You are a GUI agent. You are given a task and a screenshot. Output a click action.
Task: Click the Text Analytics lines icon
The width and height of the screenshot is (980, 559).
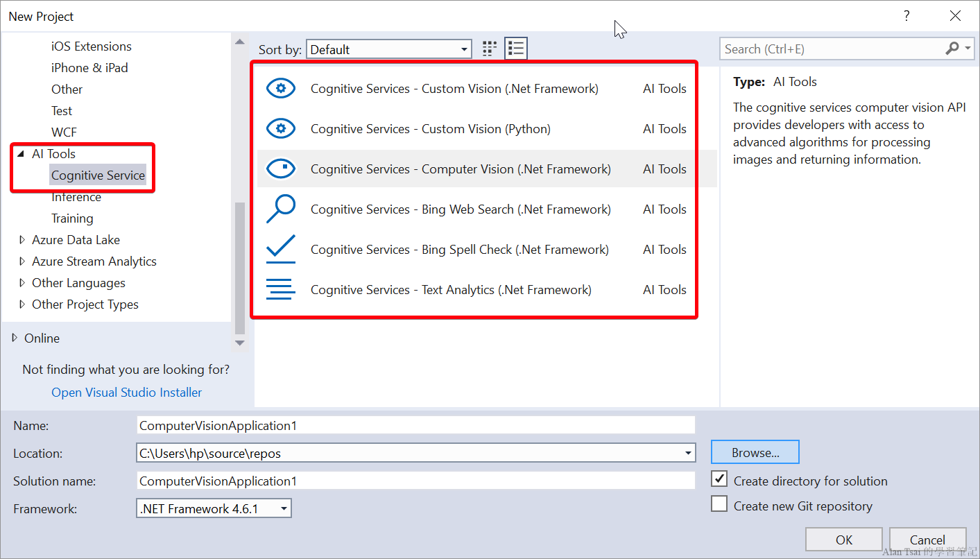pyautogui.click(x=281, y=290)
